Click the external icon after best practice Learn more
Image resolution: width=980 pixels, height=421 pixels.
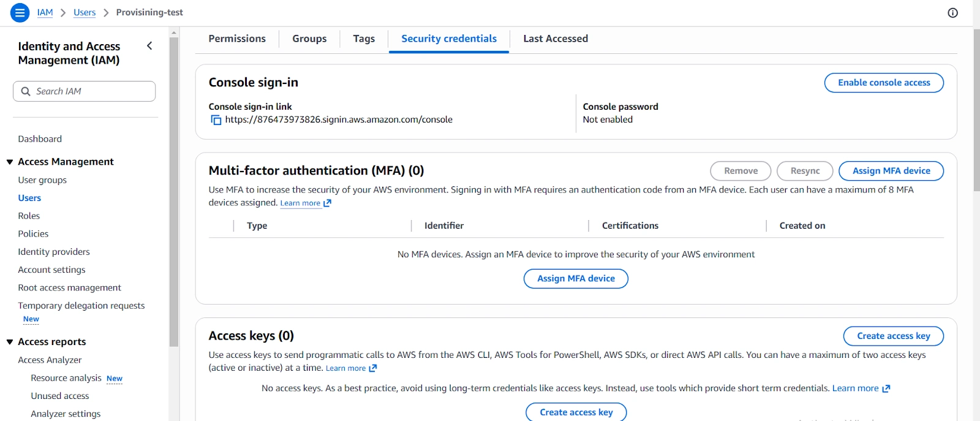(886, 389)
